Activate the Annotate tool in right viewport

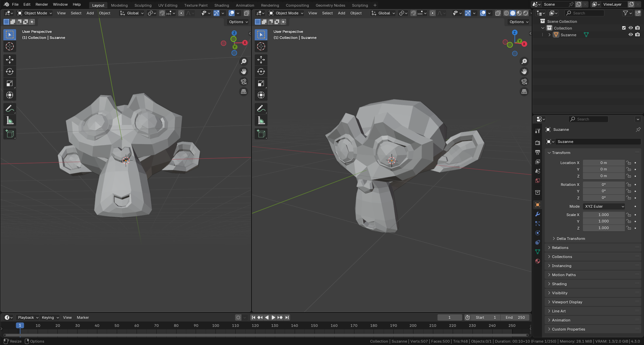[261, 108]
